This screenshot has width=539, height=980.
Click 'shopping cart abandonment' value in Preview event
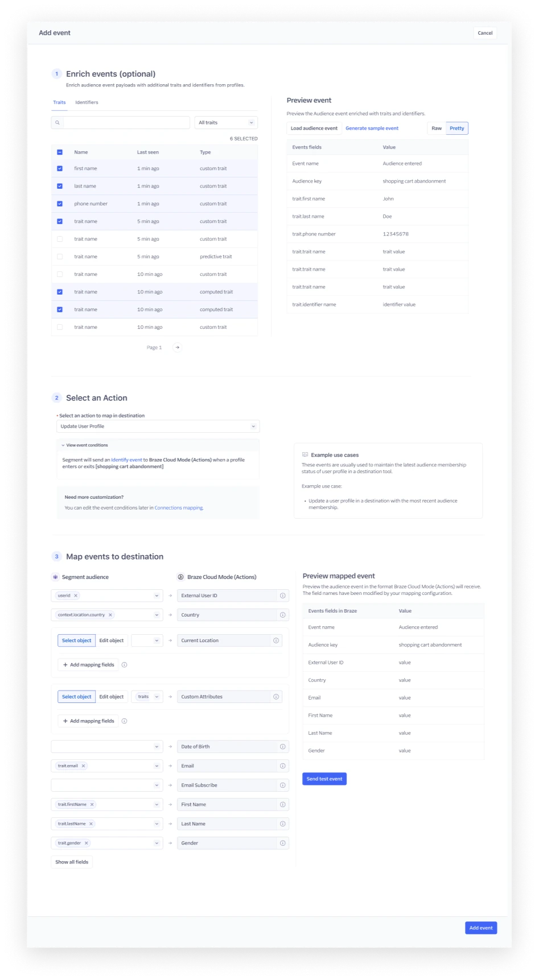point(414,181)
